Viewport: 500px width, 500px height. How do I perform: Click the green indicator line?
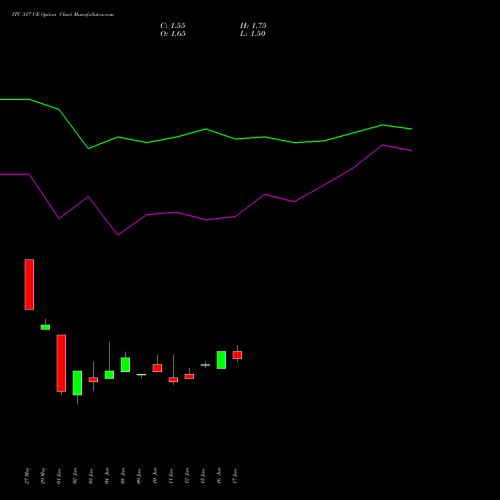[x=206, y=129]
